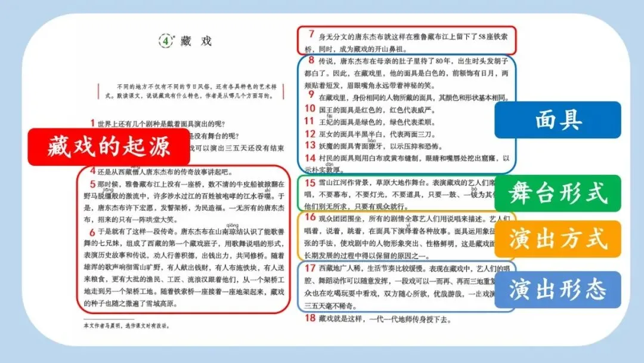Click the green 舞台形式 label
644x363 pixels.
pyautogui.click(x=558, y=193)
